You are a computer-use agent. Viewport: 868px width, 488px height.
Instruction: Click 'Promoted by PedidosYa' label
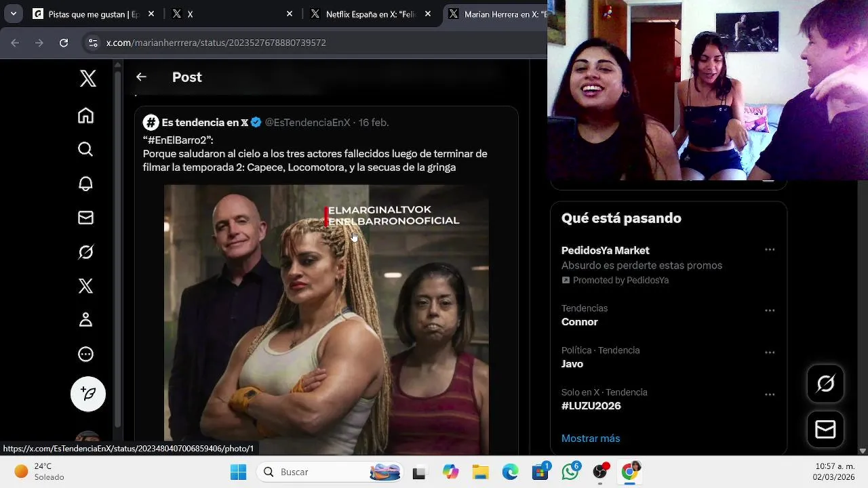tap(615, 281)
